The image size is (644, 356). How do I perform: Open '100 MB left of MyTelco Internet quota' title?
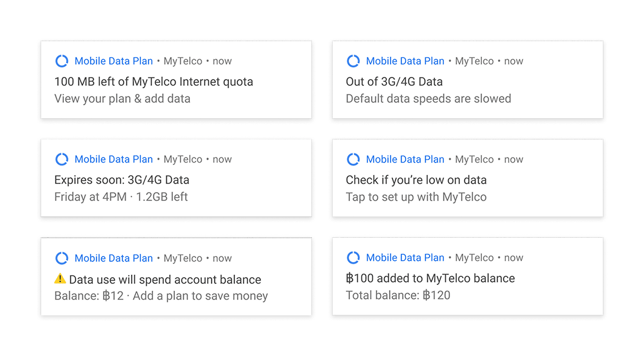tap(154, 82)
